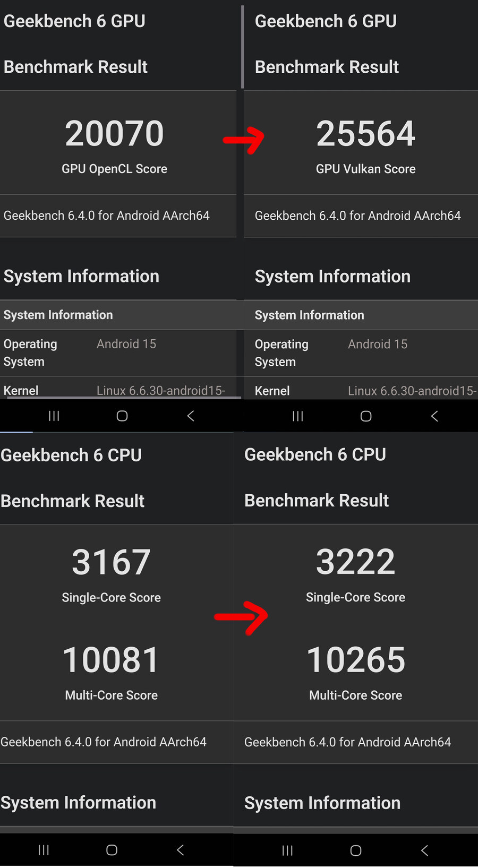Open recent apps under the Vulkan result
The width and height of the screenshot is (478, 868).
(x=298, y=416)
